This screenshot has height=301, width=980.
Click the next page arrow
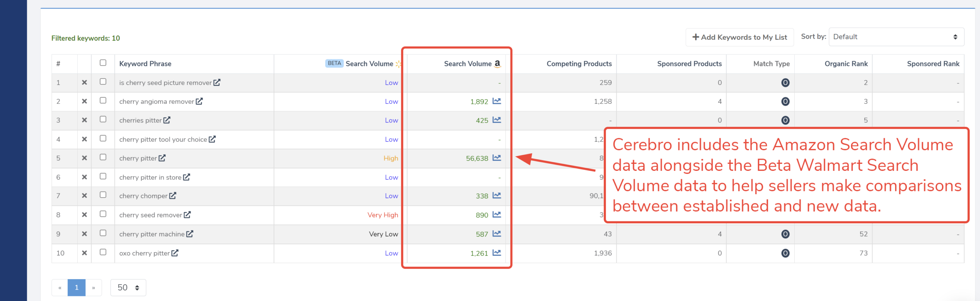(x=93, y=288)
